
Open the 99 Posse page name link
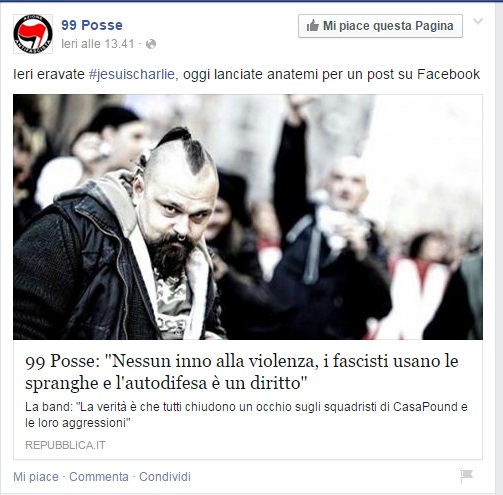92,25
